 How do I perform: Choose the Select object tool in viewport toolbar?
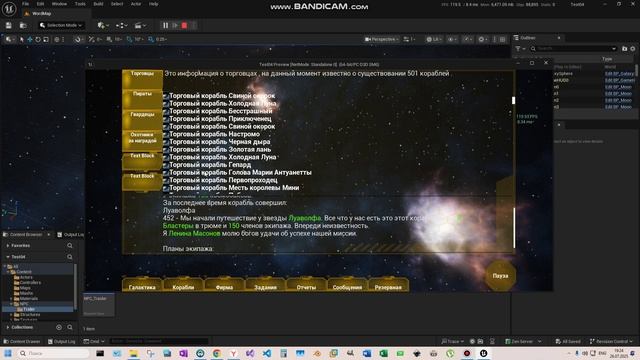(x=22, y=40)
